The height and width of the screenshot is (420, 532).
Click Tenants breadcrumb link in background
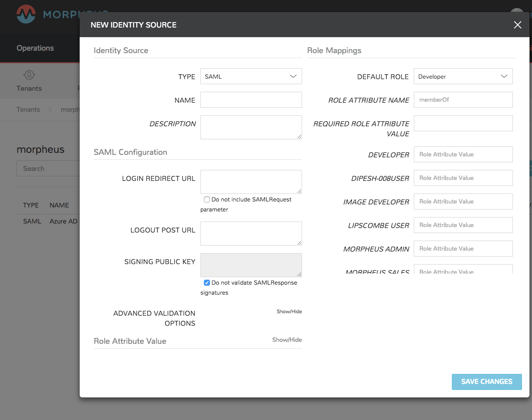point(28,110)
